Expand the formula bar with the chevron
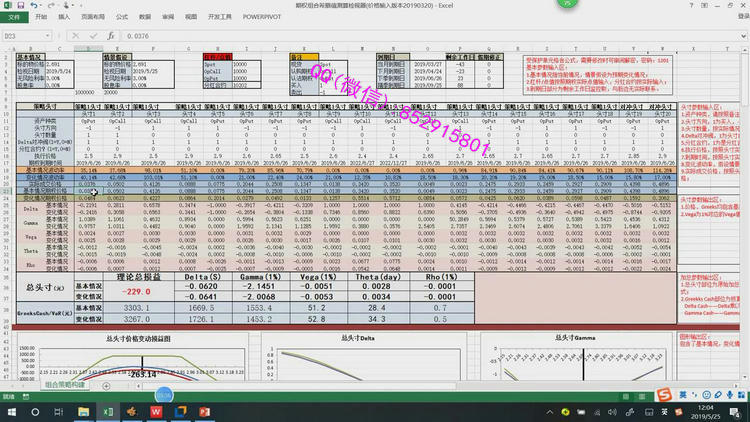The height and width of the screenshot is (422, 750). pos(743,36)
